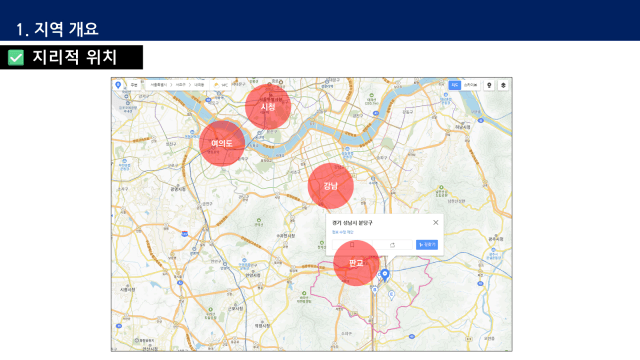Click the 주변 nearby tab in toolbar
The height and width of the screenshot is (360, 640).
click(134, 85)
